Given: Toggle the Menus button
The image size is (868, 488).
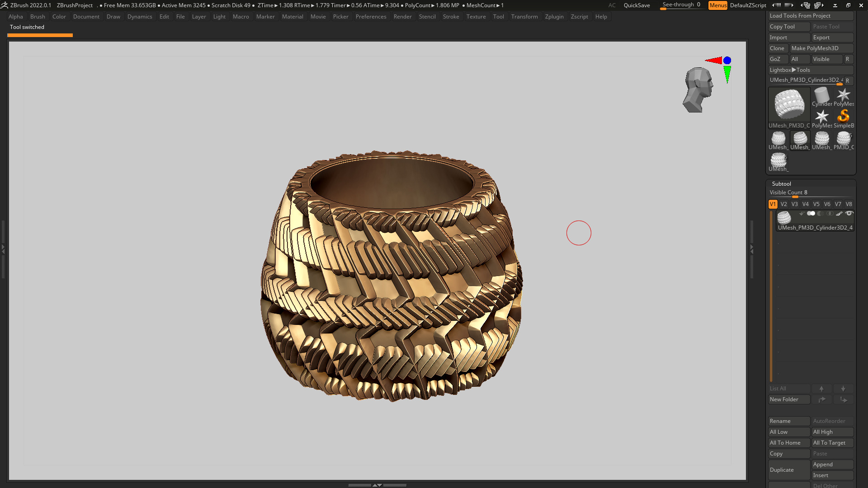Looking at the screenshot, I should click(718, 5).
